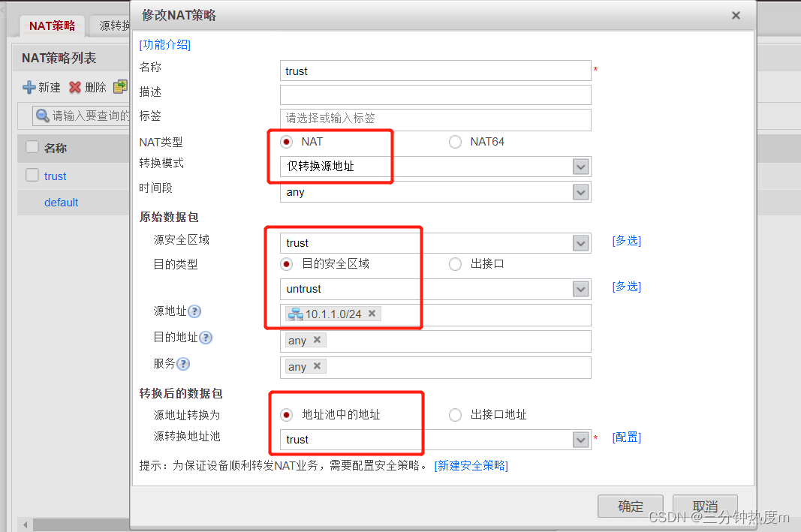
Task: Select the 出接口地址 radio button
Action: tap(455, 415)
